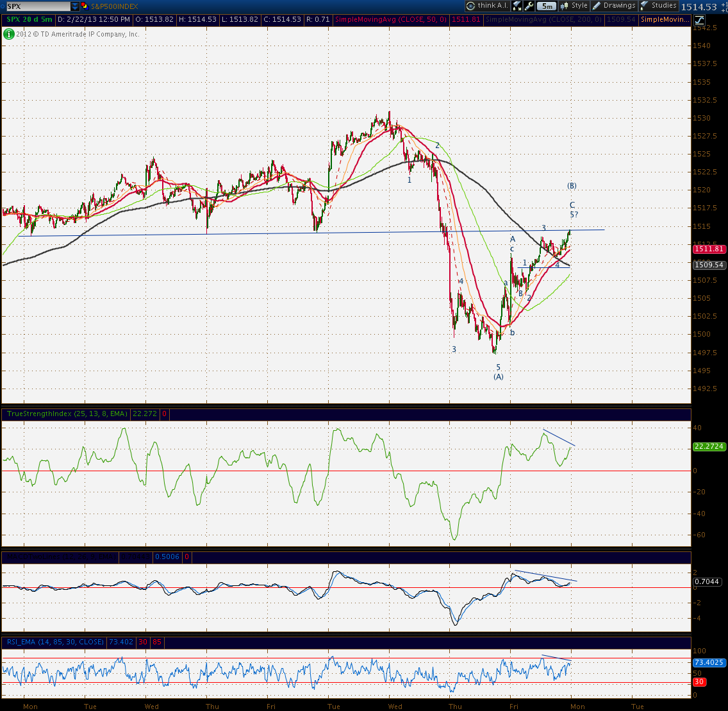
Task: Click the gray 1509.54 price axis bubble
Action: click(x=709, y=265)
